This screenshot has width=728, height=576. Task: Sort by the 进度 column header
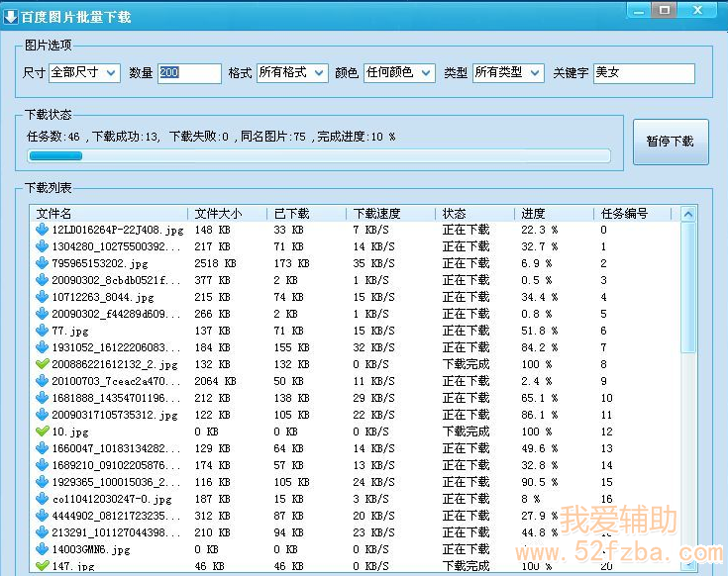coord(555,214)
